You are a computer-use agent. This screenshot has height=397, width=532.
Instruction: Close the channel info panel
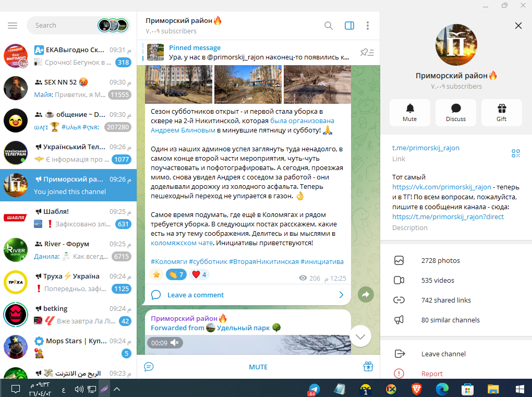point(518,26)
